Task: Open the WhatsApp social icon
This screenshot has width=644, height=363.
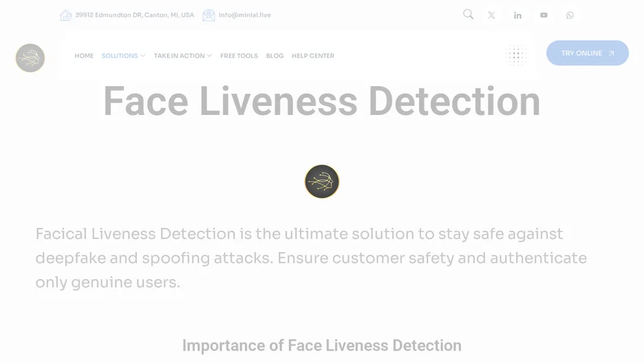Action: [x=570, y=15]
